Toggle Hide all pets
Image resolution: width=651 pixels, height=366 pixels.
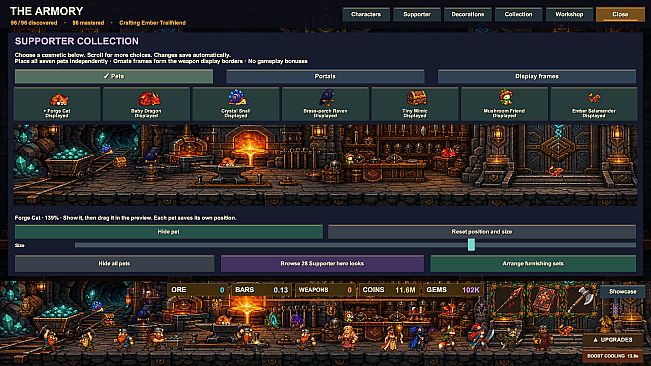[x=115, y=264]
